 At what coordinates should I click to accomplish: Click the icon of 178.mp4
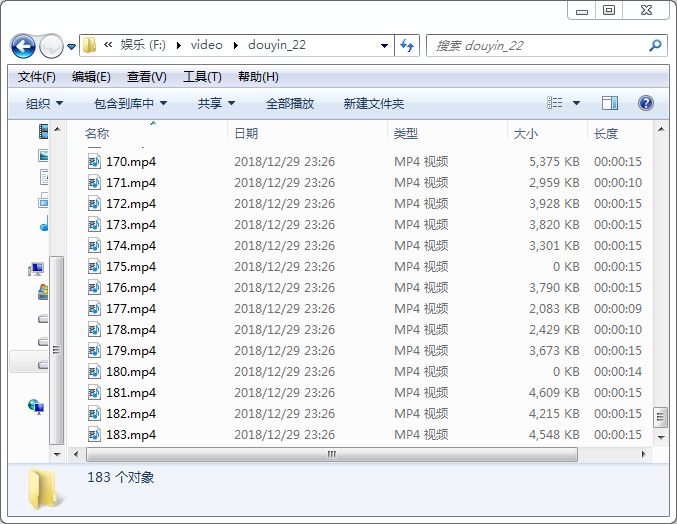click(94, 330)
